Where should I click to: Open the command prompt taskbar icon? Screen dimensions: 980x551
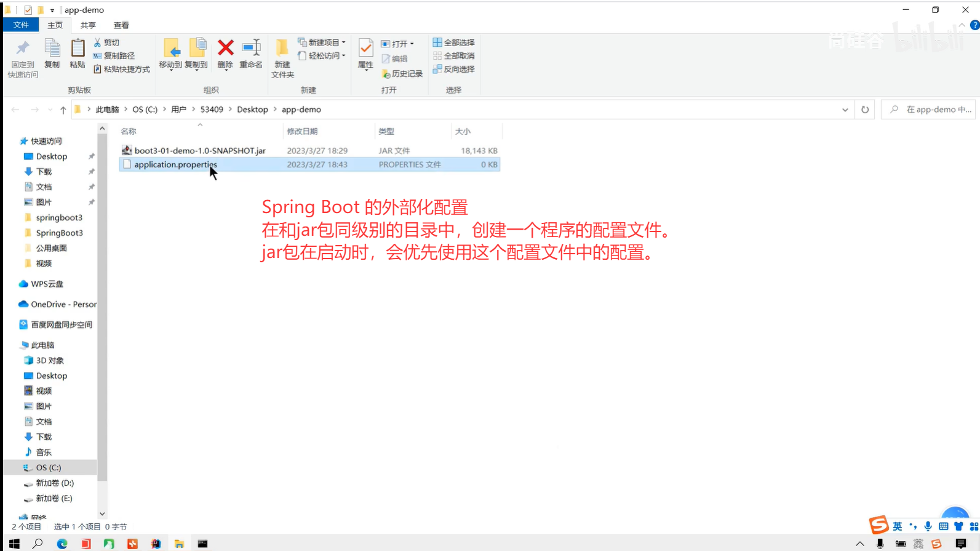click(x=202, y=544)
